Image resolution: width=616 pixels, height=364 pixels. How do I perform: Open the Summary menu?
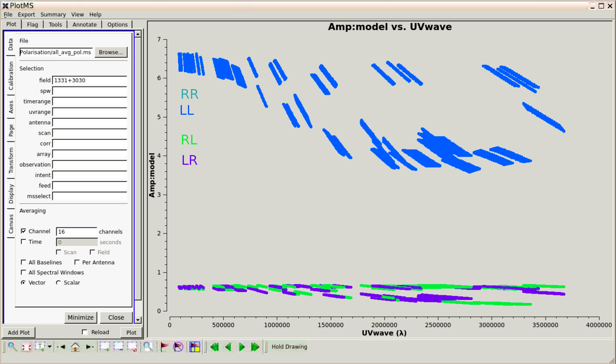[x=53, y=14]
